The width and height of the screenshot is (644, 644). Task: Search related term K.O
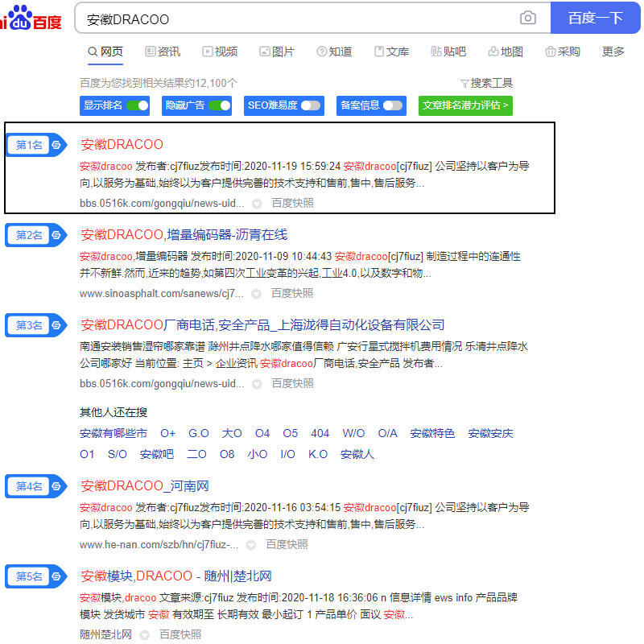[318, 455]
